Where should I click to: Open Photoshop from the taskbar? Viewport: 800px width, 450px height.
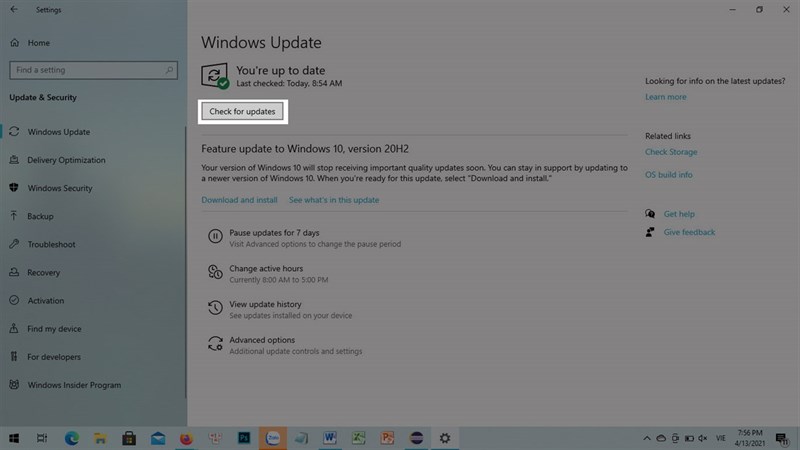tap(244, 438)
